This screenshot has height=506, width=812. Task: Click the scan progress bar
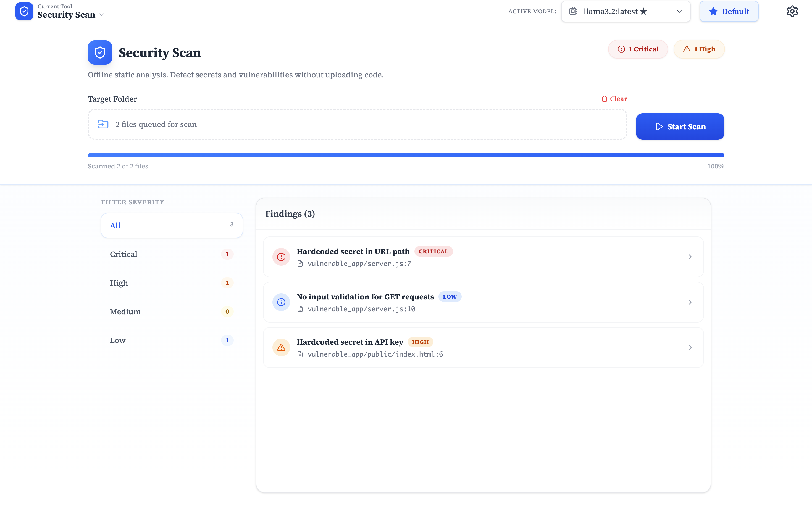coord(406,155)
